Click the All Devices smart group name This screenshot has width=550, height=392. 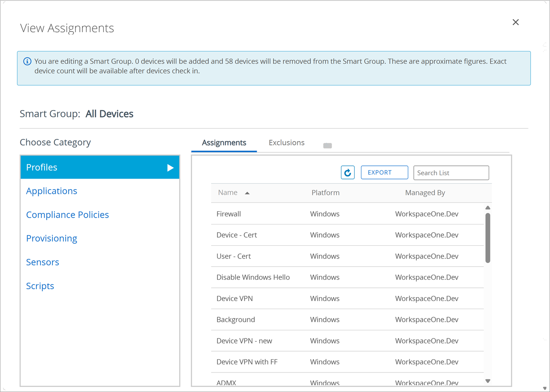(109, 114)
